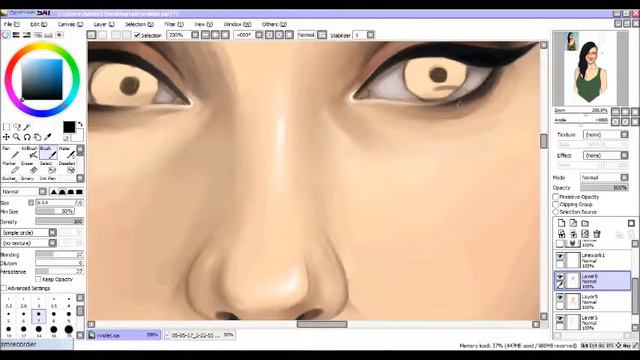The height and width of the screenshot is (360, 640).
Task: Enable the Clipping Group checkbox
Action: (x=556, y=204)
